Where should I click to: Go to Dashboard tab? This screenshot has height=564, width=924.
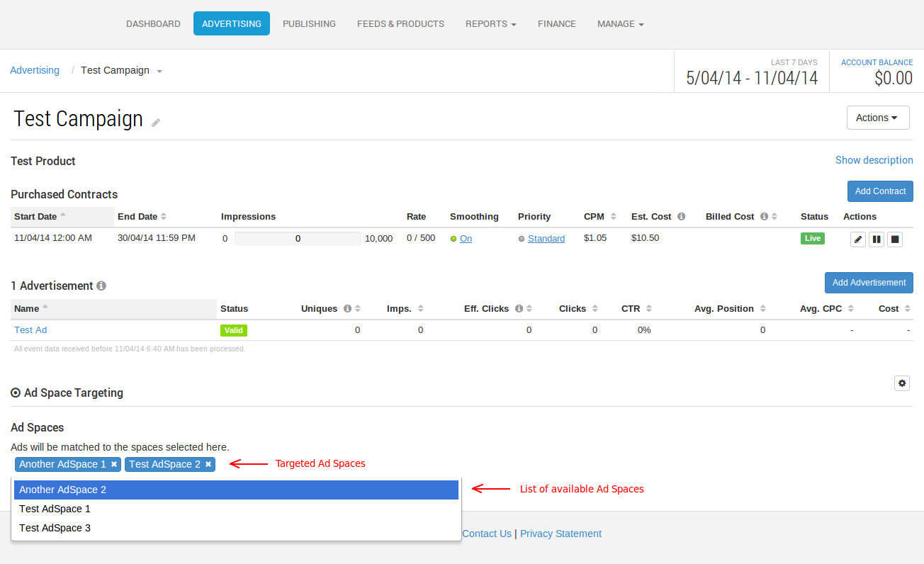point(153,23)
